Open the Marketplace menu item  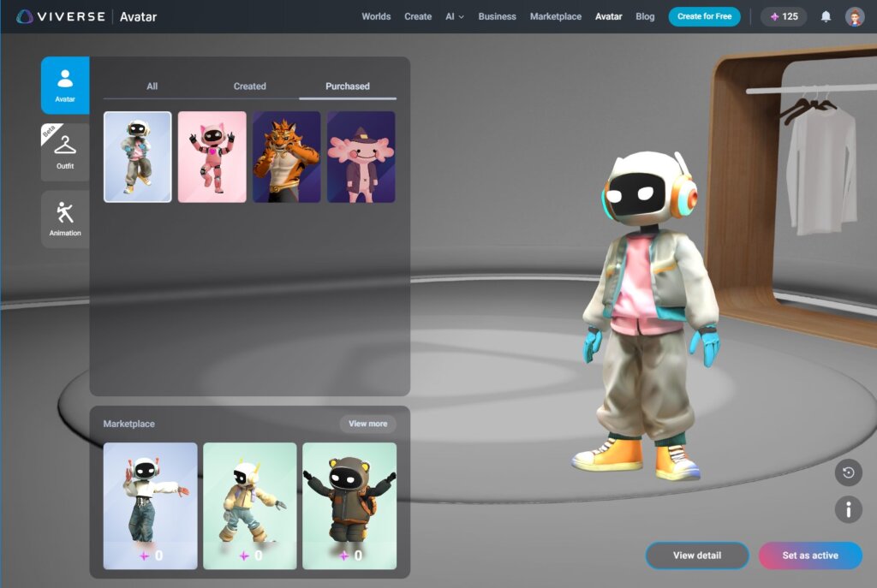click(555, 16)
